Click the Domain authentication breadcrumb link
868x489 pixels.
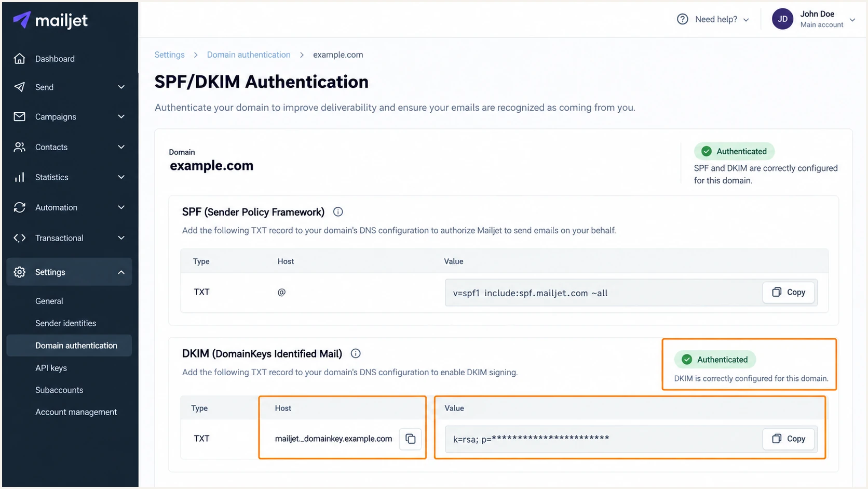[249, 55]
